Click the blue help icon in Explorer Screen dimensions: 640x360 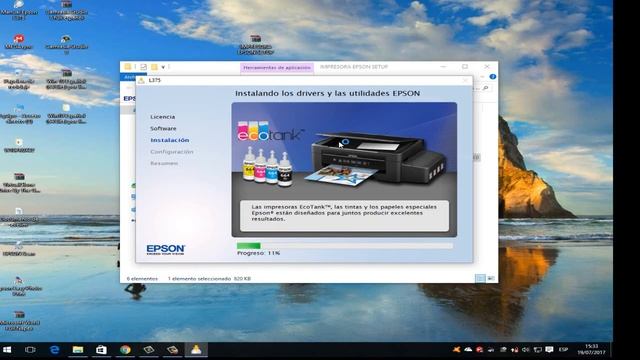[x=493, y=77]
